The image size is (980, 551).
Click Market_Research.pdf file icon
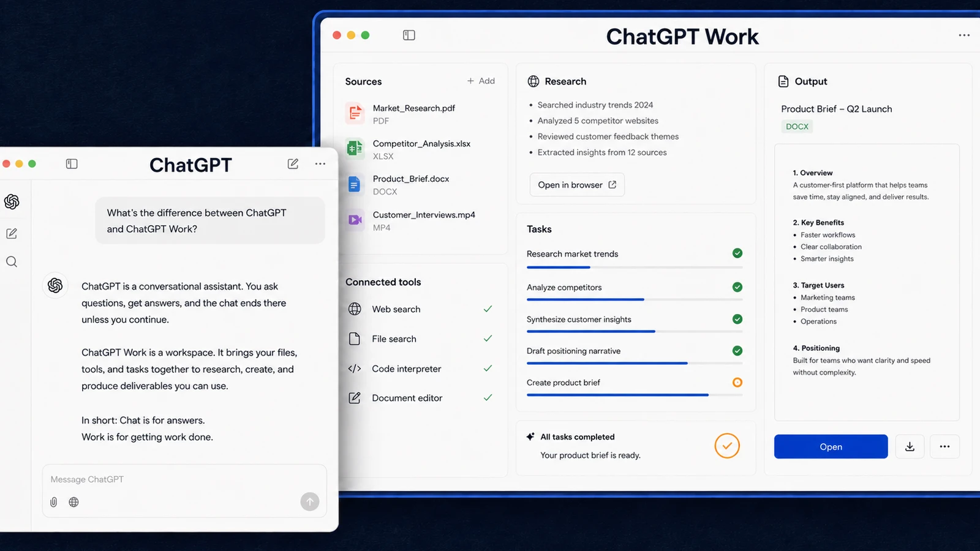[x=355, y=113]
